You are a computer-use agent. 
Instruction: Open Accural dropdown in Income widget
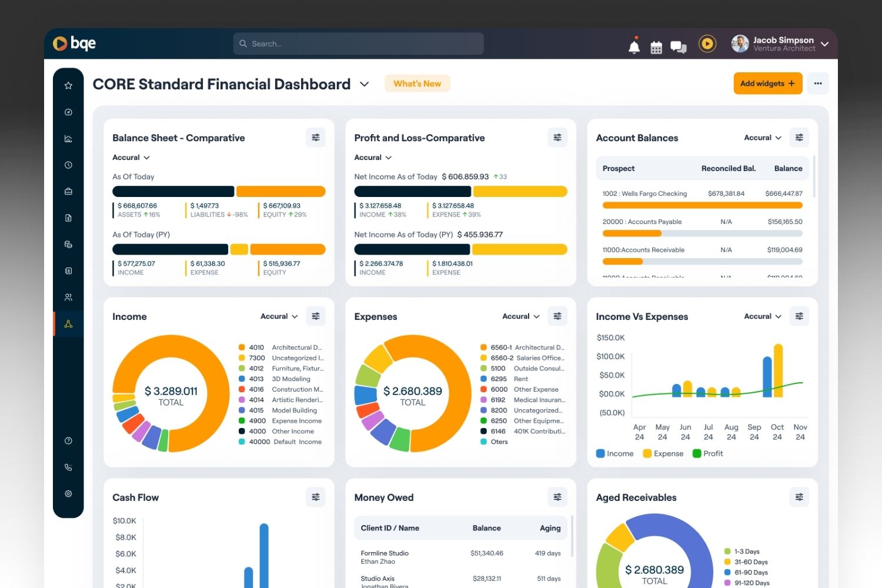coord(279,316)
